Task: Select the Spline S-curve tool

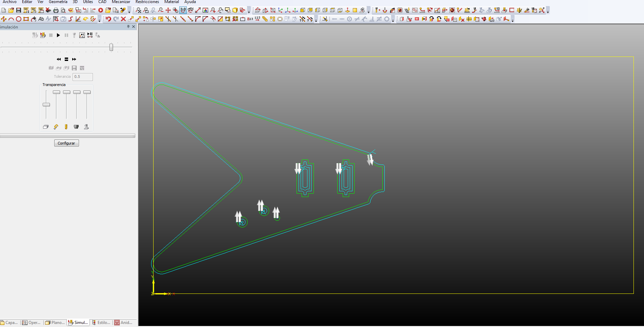Action: click(71, 19)
